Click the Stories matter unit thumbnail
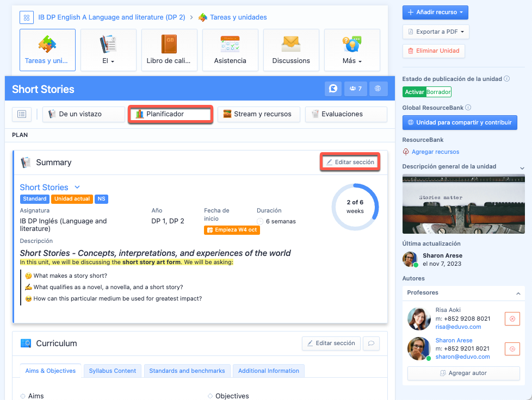 coord(463,204)
